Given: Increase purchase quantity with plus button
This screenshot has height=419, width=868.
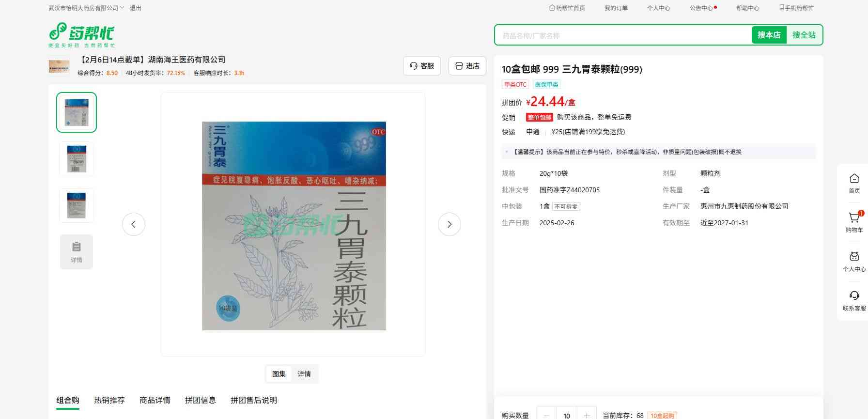Looking at the screenshot, I should pos(587,415).
